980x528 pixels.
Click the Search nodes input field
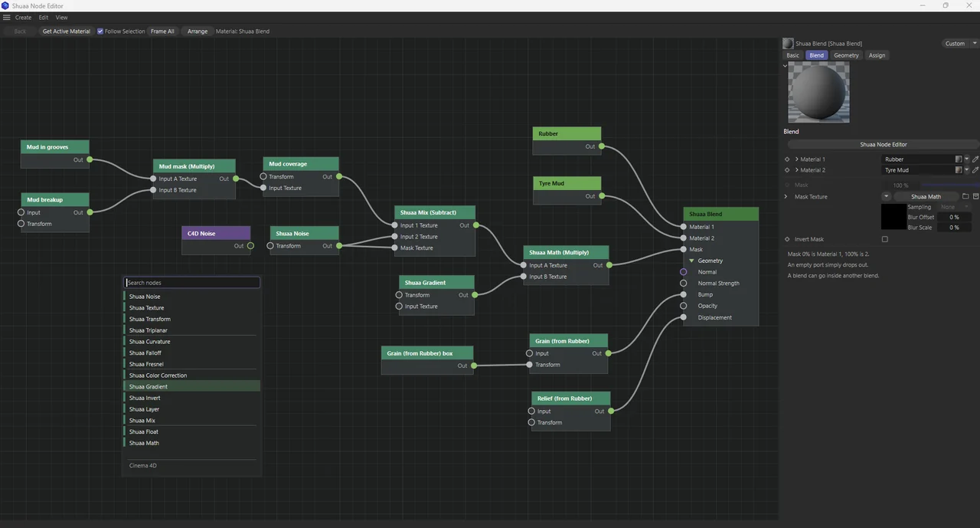(192, 283)
